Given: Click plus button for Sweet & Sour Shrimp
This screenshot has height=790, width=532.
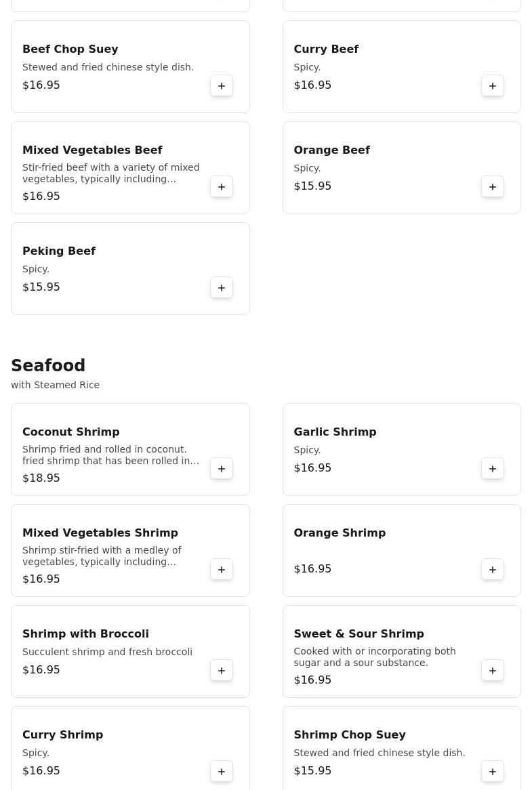Looking at the screenshot, I should [493, 671].
